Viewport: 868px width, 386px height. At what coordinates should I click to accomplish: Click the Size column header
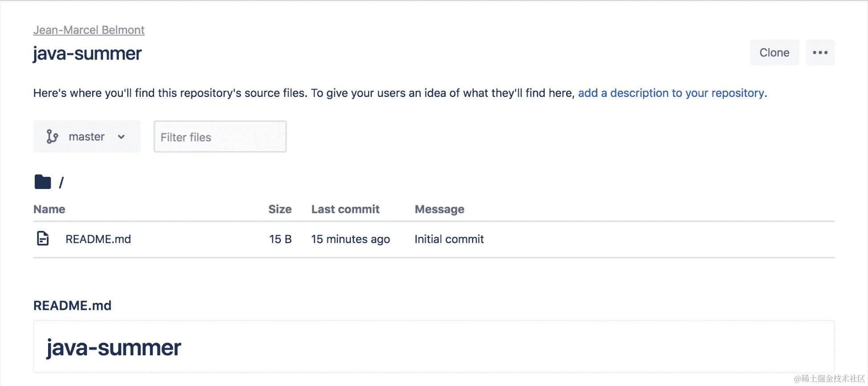(280, 209)
